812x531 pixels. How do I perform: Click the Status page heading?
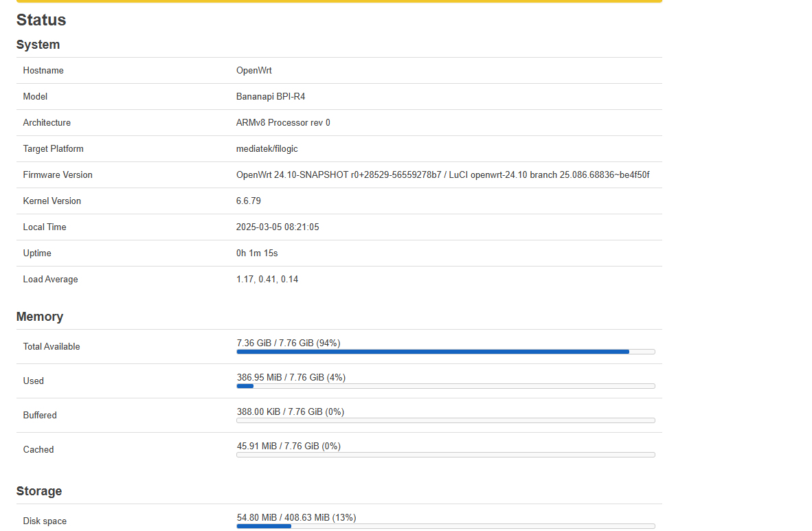point(41,20)
